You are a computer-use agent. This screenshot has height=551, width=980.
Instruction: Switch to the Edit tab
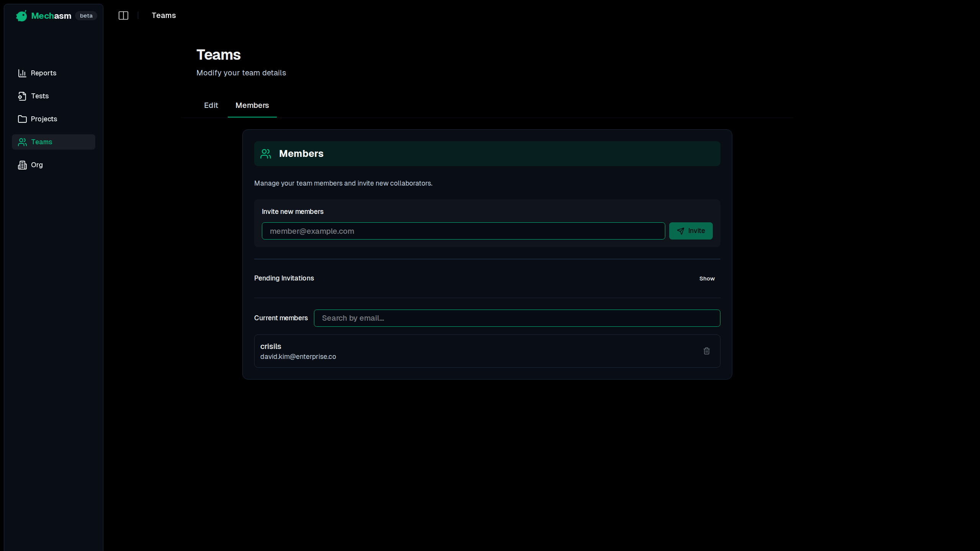[x=211, y=105]
